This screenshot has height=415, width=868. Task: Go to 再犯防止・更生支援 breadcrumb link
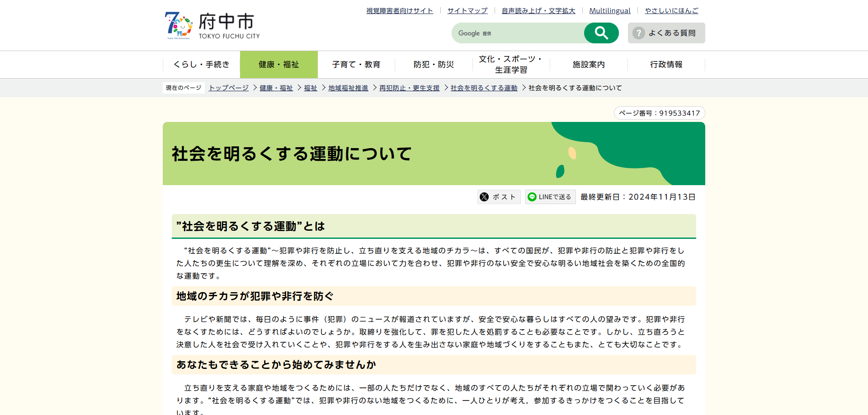409,88
